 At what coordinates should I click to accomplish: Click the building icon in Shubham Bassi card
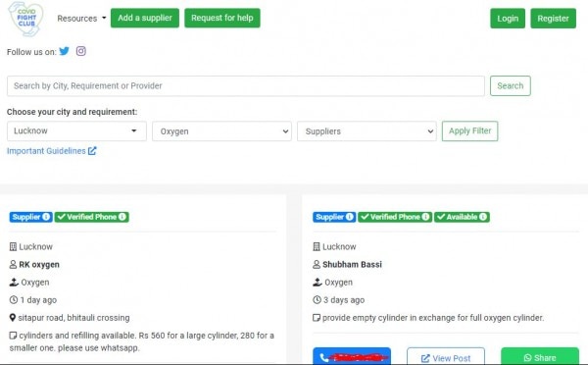[317, 246]
